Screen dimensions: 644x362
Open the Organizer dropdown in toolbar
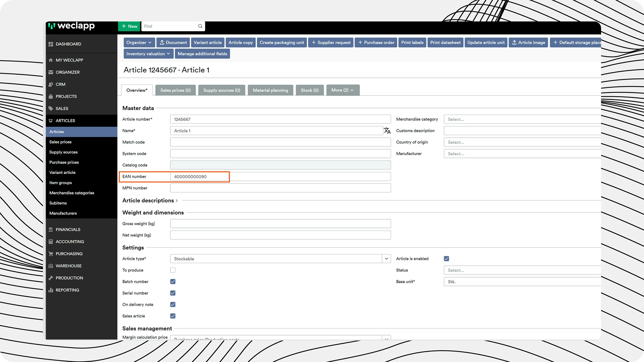139,43
